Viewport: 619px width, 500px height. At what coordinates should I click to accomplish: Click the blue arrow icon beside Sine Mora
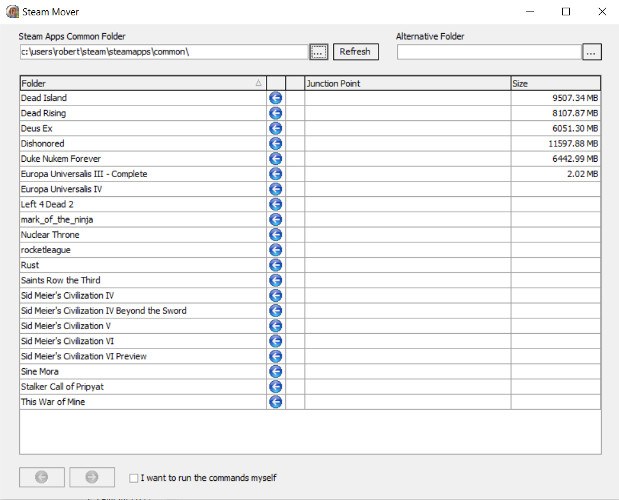coord(276,371)
